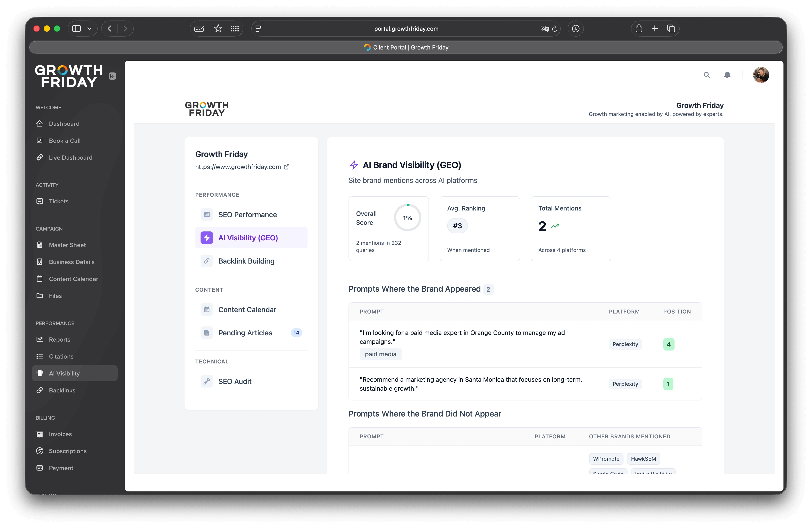The width and height of the screenshot is (812, 528).
Task: Toggle the Safari sidebar panel button
Action: click(76, 29)
